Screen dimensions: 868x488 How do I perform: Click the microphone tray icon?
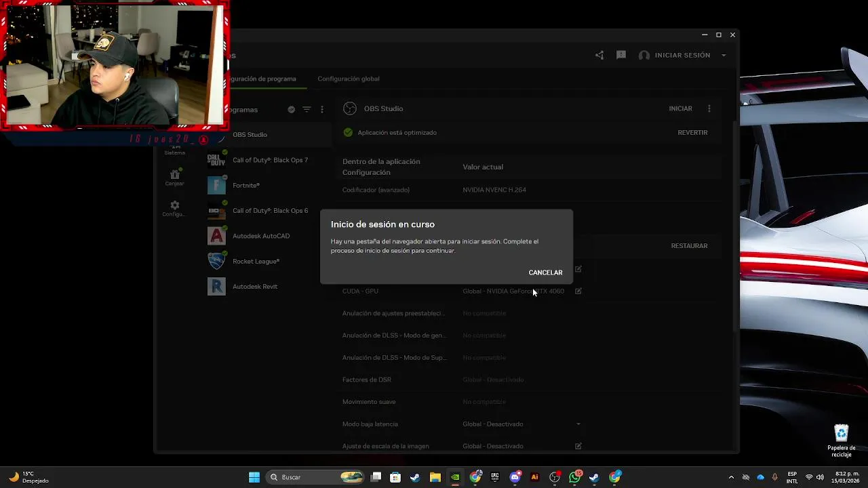tap(774, 477)
